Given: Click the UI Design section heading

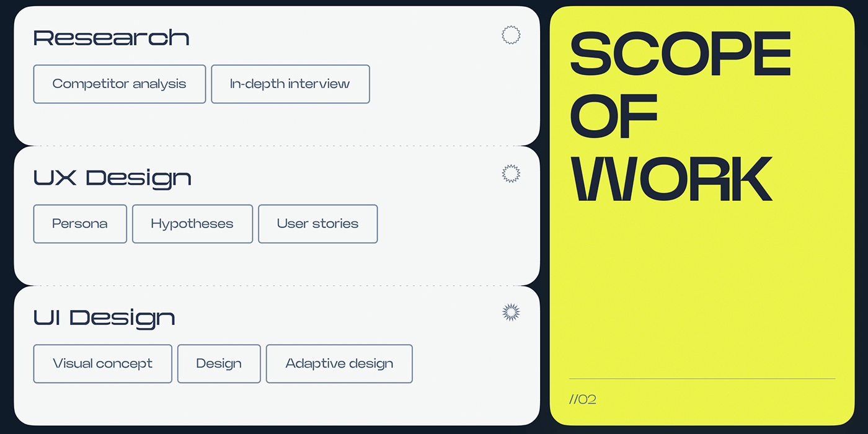Looking at the screenshot, I should pyautogui.click(x=104, y=318).
